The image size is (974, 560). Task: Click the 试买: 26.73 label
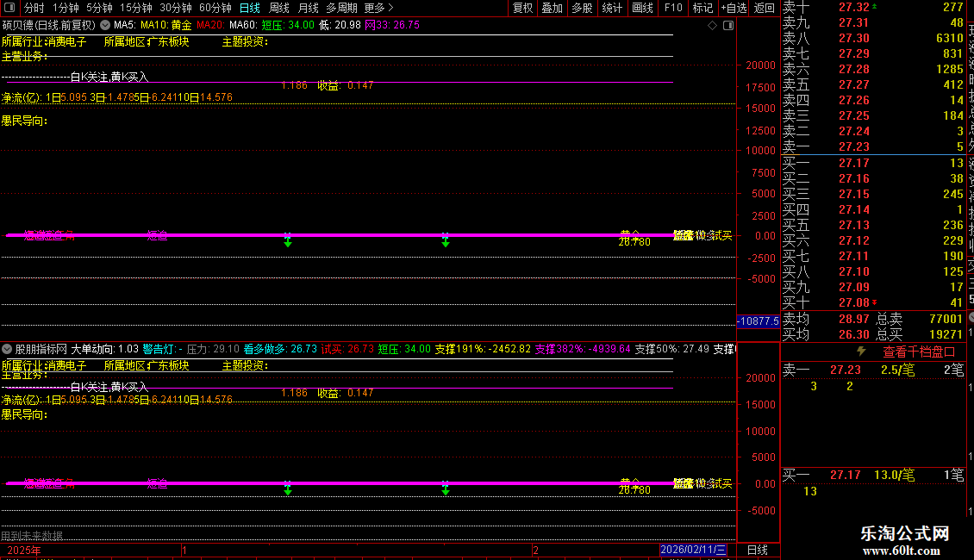(x=348, y=349)
